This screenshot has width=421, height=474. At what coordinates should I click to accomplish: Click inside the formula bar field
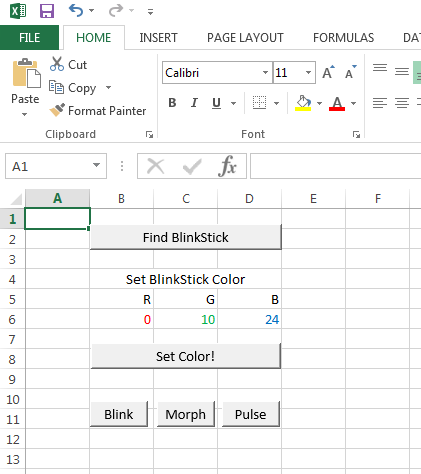coord(336,166)
